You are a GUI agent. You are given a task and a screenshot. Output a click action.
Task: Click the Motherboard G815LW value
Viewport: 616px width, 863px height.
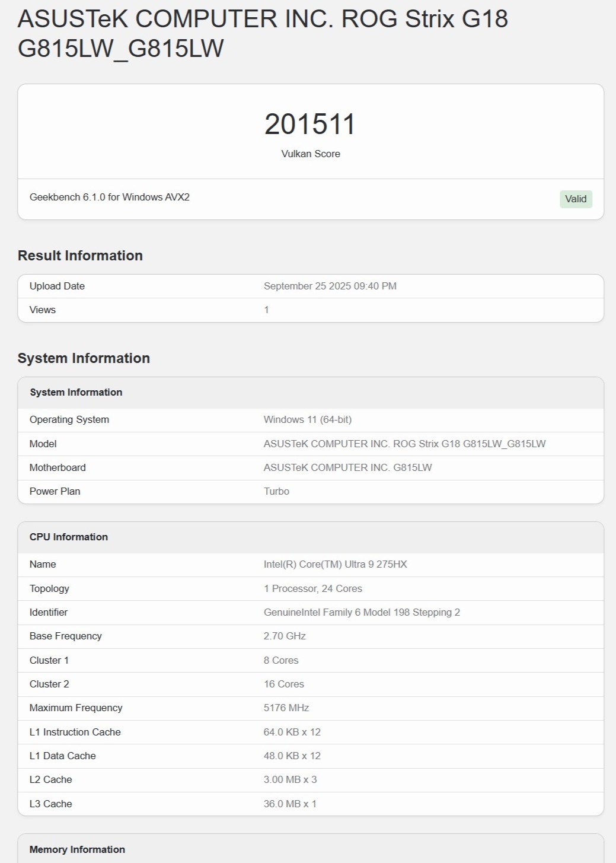348,467
